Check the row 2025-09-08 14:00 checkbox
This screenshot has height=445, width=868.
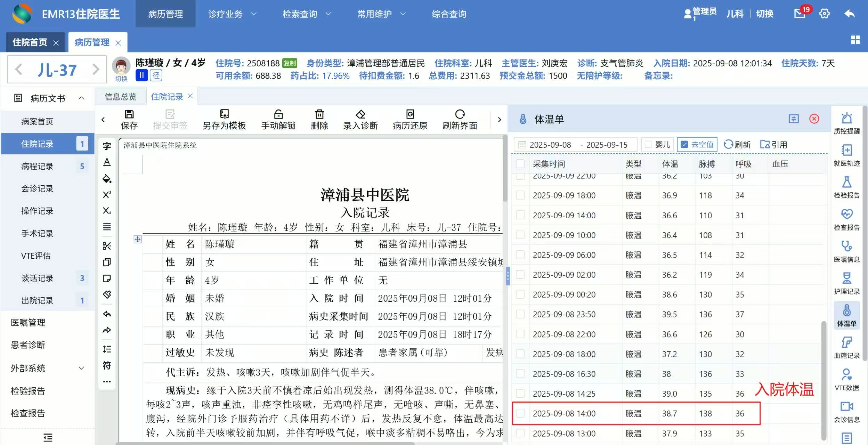pos(520,413)
